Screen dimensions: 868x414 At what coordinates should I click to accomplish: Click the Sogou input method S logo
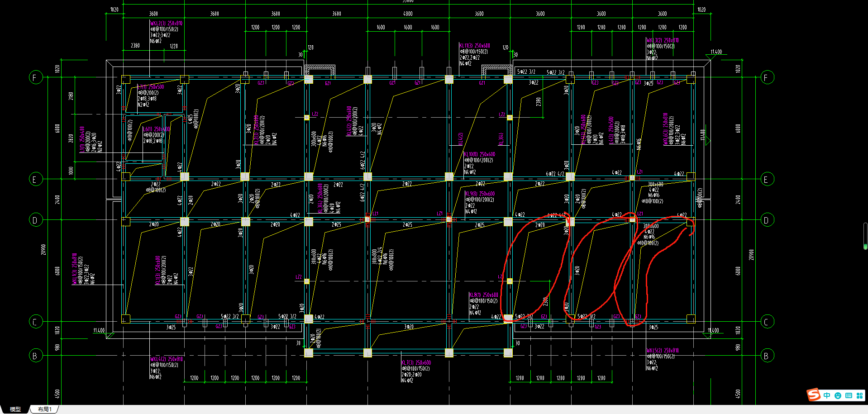coord(814,395)
